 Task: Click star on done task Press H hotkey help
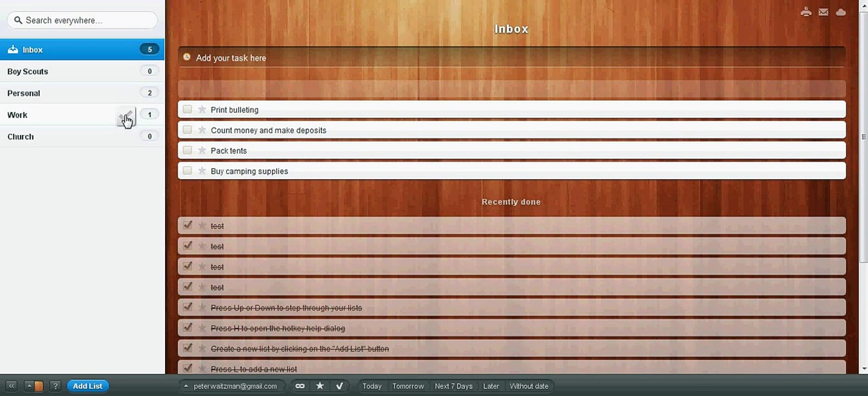[202, 328]
